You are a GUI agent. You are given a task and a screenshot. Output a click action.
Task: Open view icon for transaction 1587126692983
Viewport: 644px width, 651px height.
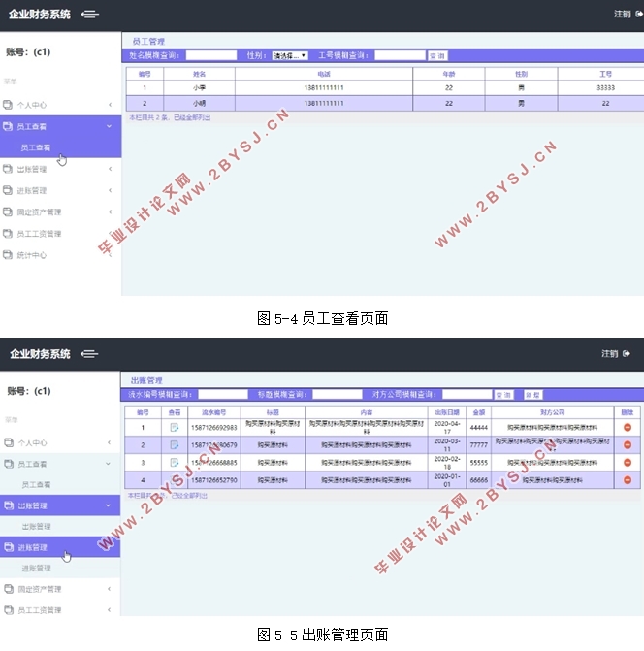pyautogui.click(x=175, y=428)
